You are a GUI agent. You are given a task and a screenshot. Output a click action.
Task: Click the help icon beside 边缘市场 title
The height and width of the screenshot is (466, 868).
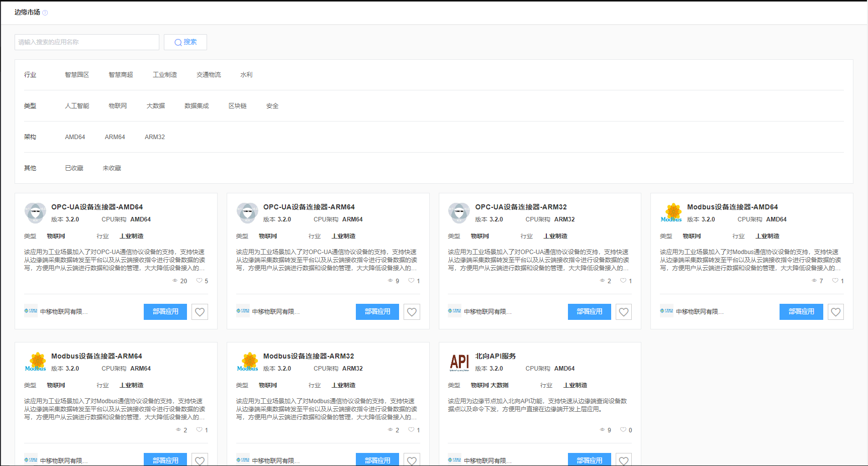pos(45,13)
